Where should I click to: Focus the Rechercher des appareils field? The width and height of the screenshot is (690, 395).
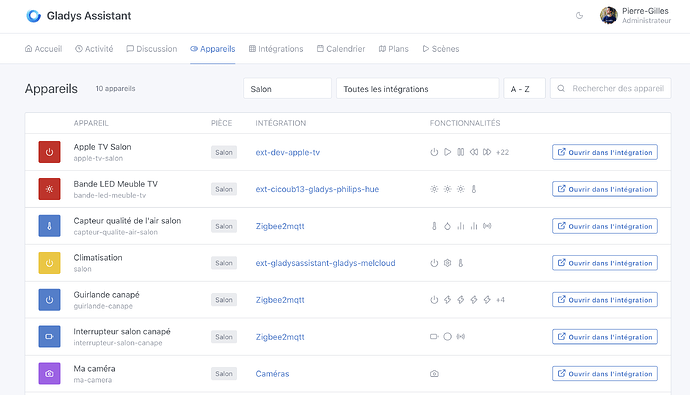pos(611,88)
